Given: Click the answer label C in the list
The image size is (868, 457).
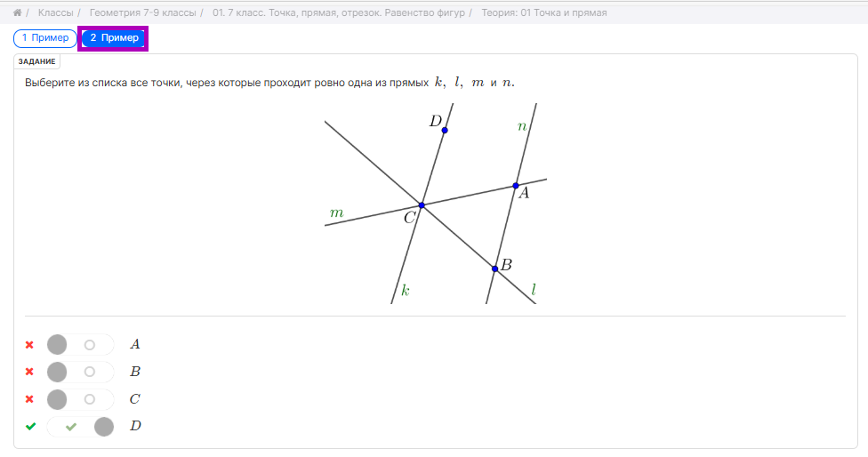Looking at the screenshot, I should [135, 399].
